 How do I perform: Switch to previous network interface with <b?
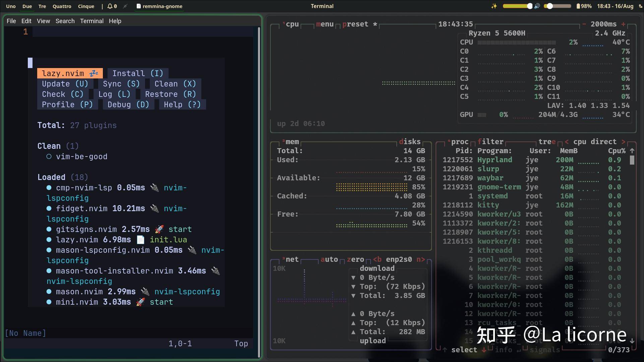coord(377,259)
